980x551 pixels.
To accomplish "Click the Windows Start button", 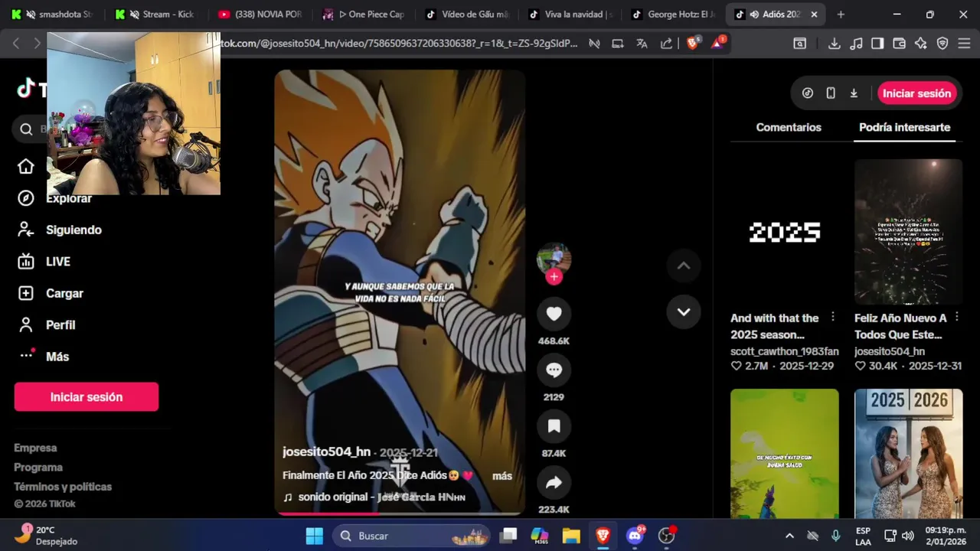I will [x=314, y=536].
